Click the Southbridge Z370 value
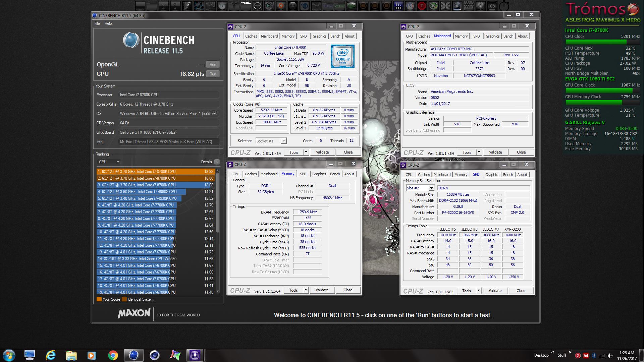644x362 pixels. [479, 69]
